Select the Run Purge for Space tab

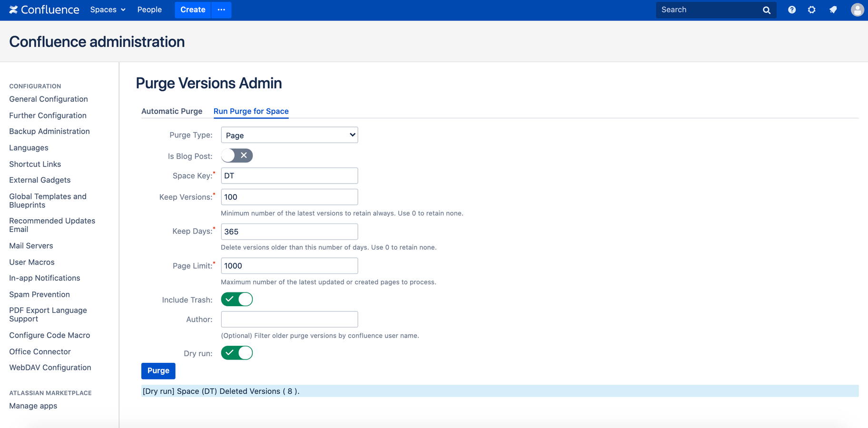[251, 111]
